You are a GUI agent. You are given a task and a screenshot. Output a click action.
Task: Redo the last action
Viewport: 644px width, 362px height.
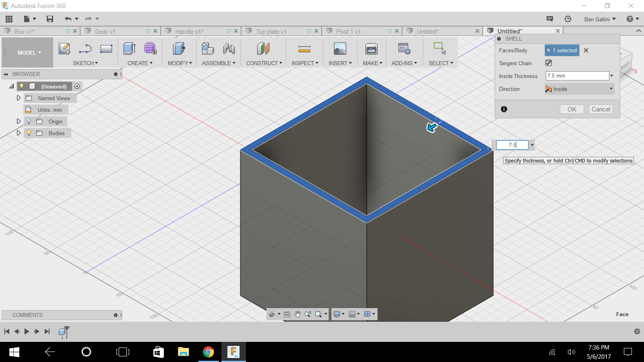[x=89, y=19]
